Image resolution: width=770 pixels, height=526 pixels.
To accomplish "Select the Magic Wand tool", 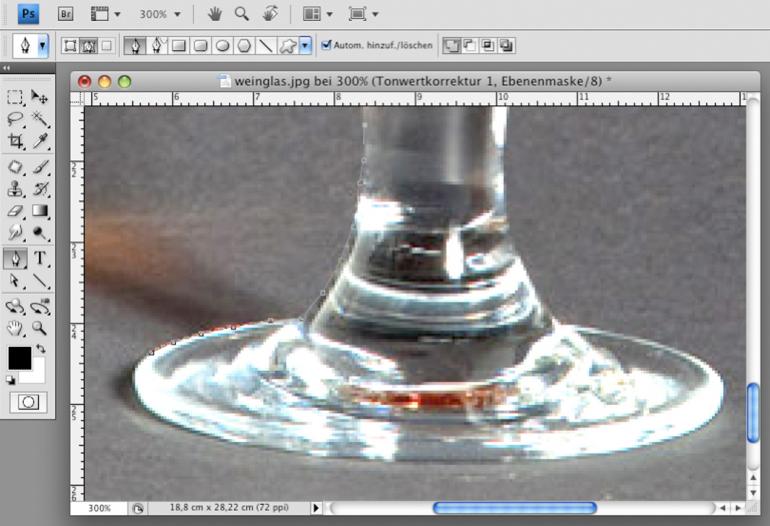I will (40, 118).
